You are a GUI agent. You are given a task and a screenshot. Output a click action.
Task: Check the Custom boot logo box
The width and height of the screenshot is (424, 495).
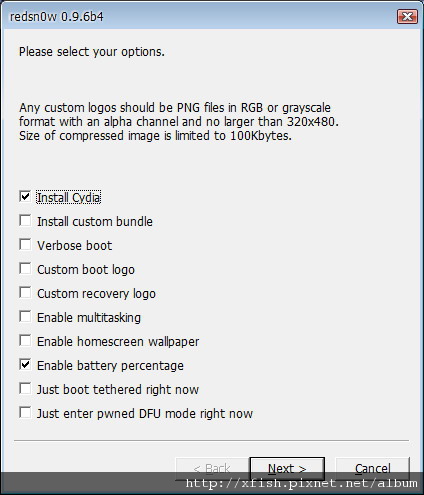[25, 269]
